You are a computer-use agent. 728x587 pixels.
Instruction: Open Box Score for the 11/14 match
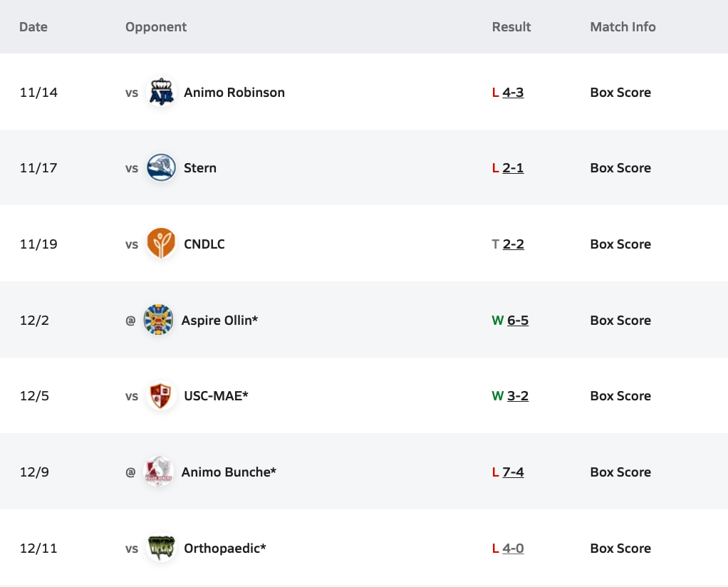(620, 93)
